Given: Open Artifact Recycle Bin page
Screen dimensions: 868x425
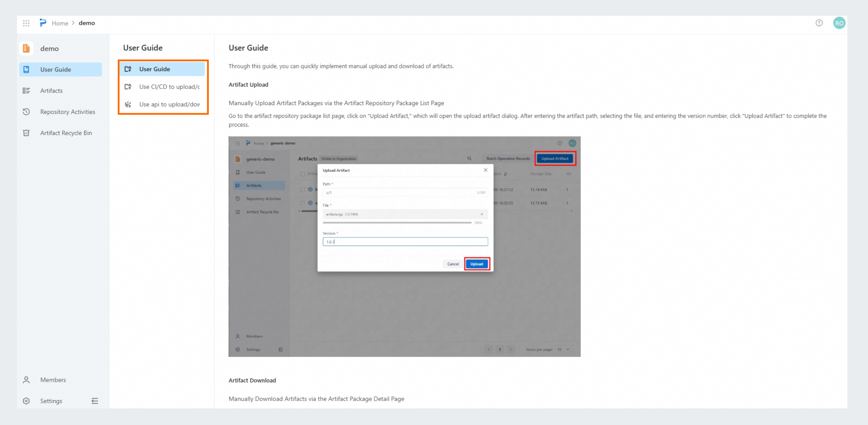Looking at the screenshot, I should point(66,133).
